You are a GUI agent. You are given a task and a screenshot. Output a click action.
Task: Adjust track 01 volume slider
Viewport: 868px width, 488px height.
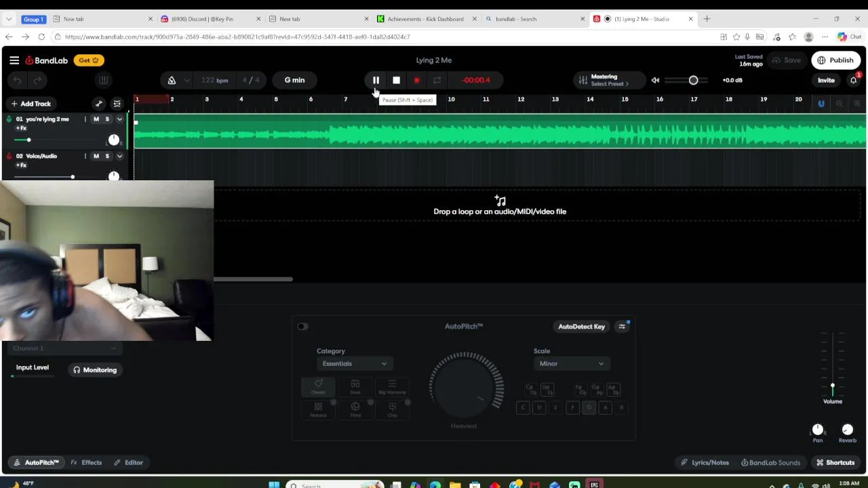28,140
